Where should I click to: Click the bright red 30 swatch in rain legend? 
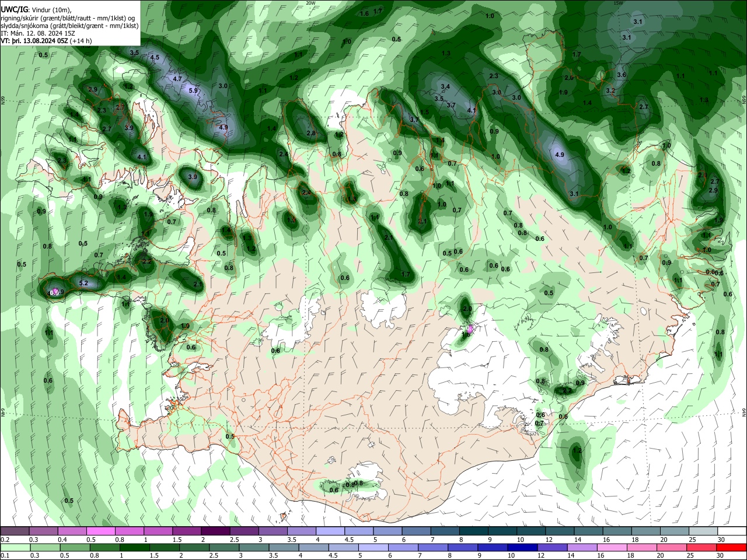[731, 548]
